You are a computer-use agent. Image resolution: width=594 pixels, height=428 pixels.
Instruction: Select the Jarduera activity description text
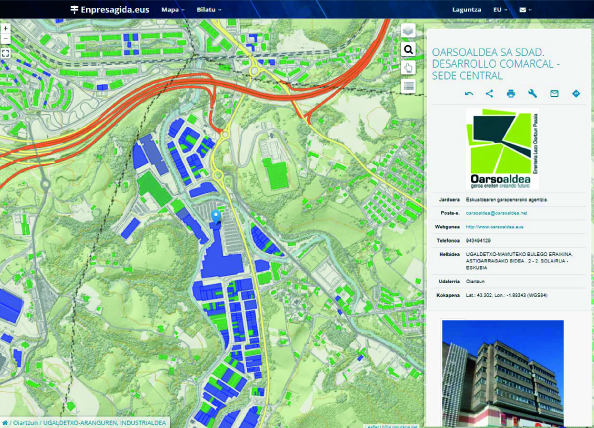click(x=506, y=200)
